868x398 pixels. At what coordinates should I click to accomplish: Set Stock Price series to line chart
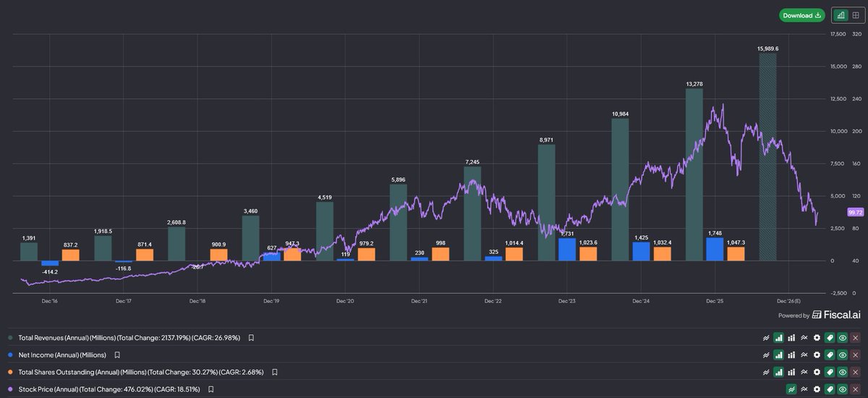[791, 389]
